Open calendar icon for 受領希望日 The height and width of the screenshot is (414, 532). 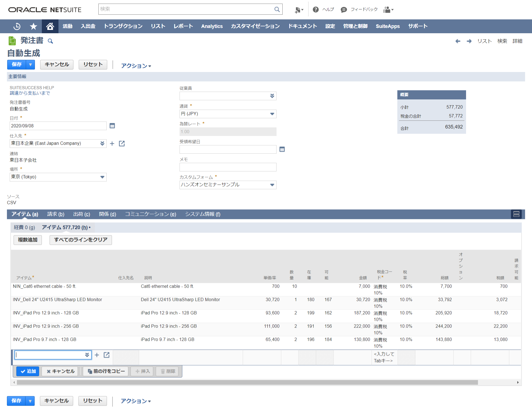pos(282,150)
